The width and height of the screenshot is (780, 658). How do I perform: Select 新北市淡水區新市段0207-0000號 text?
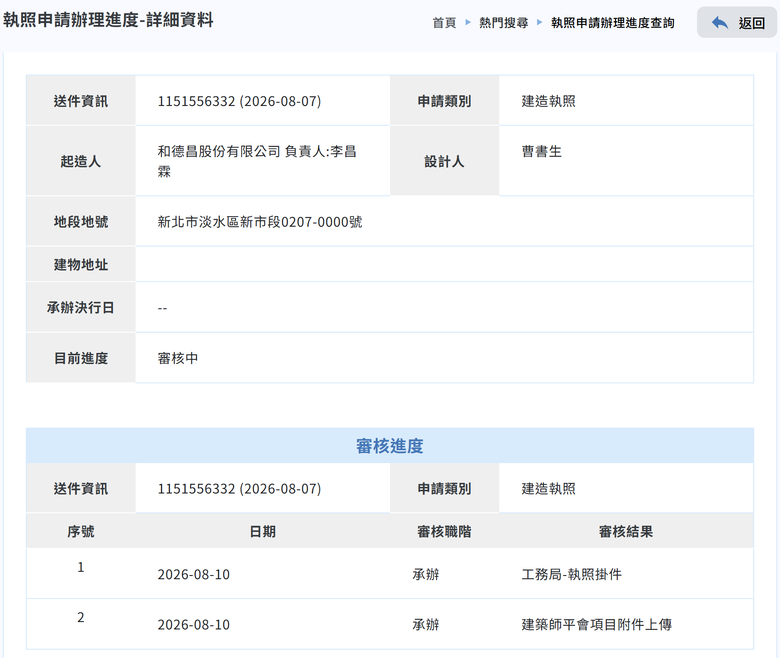260,222
